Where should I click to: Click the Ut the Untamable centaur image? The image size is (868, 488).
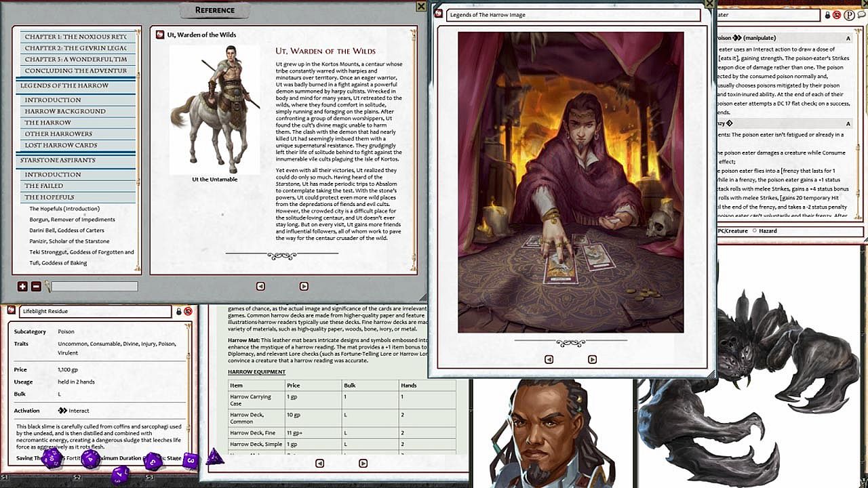coord(214,109)
